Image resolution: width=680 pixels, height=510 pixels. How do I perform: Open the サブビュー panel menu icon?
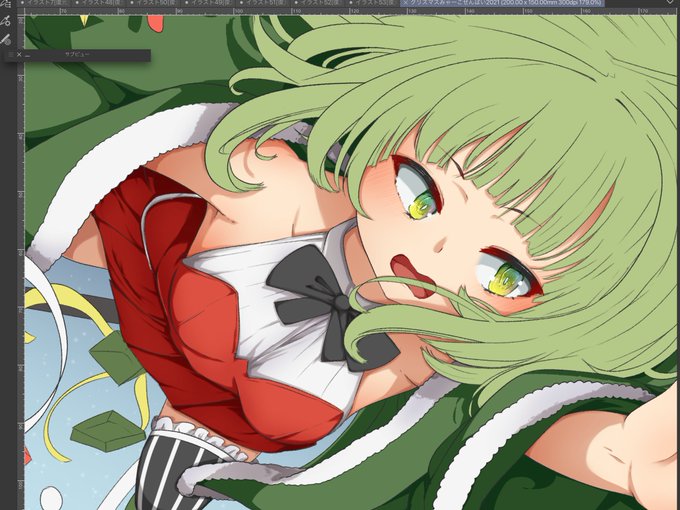[x=11, y=55]
